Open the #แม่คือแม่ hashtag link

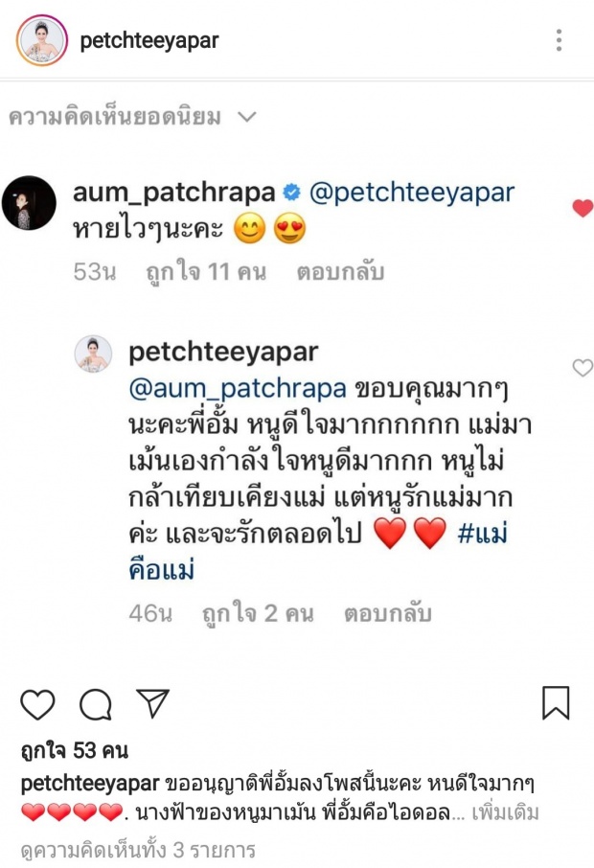[318, 551]
